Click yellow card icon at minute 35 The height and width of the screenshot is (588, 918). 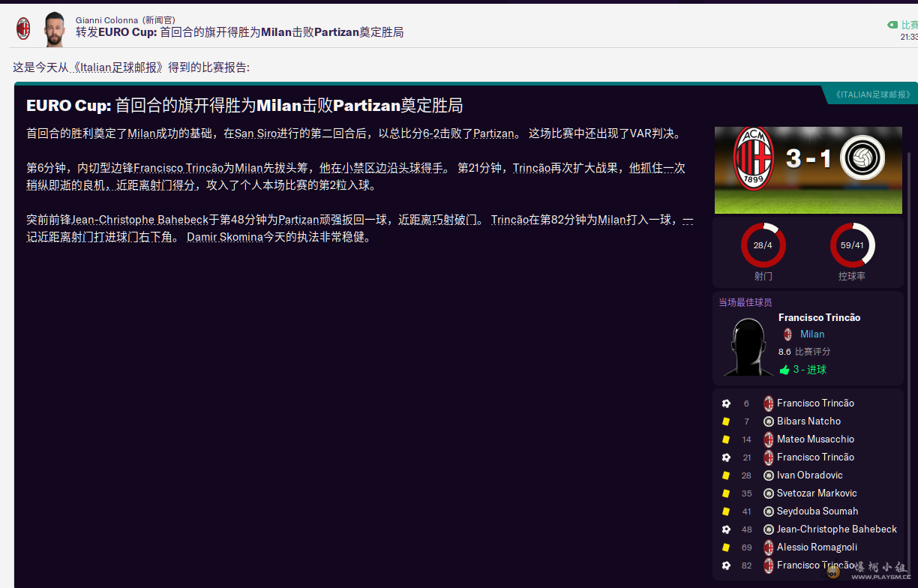point(726,493)
